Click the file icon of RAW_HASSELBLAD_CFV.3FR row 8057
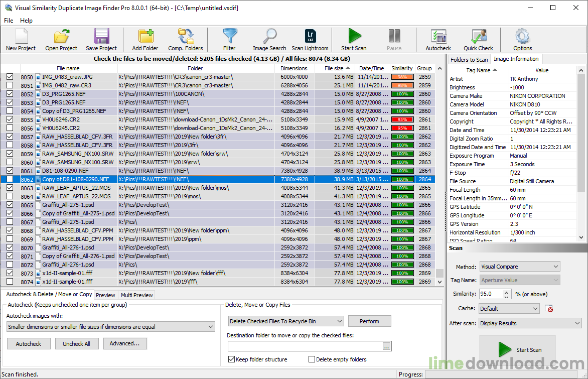The width and height of the screenshot is (588, 379). click(38, 137)
